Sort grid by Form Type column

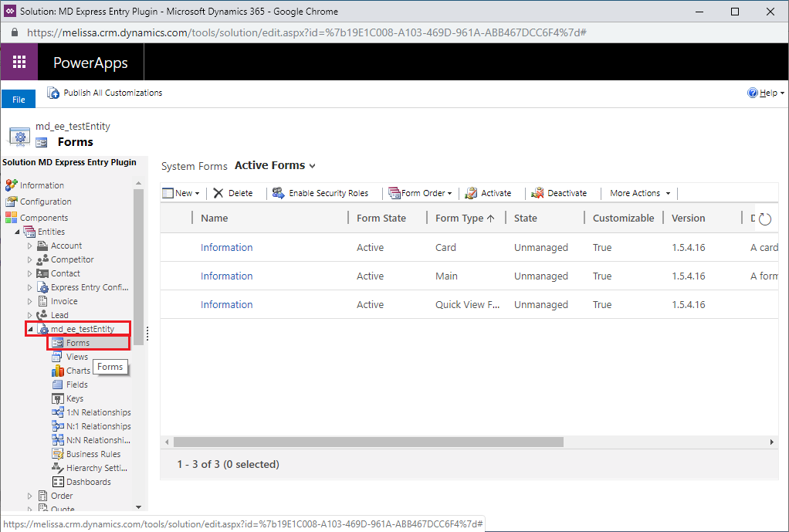pos(463,219)
